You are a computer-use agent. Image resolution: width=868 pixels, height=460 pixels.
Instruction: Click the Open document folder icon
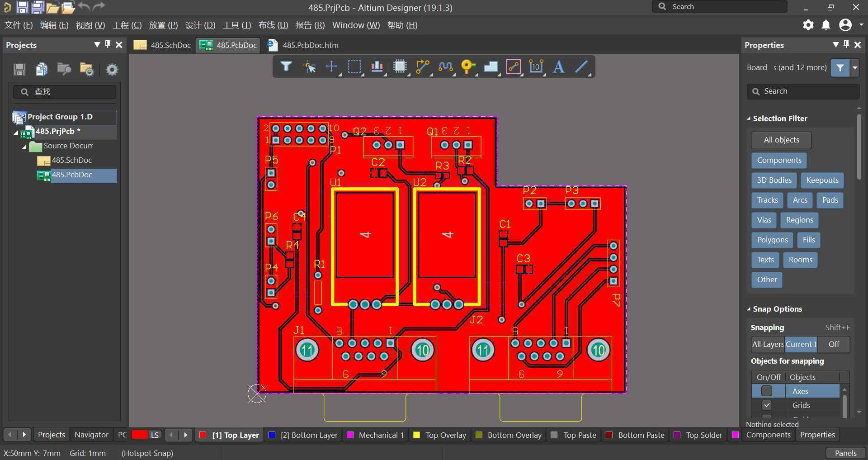52,7
